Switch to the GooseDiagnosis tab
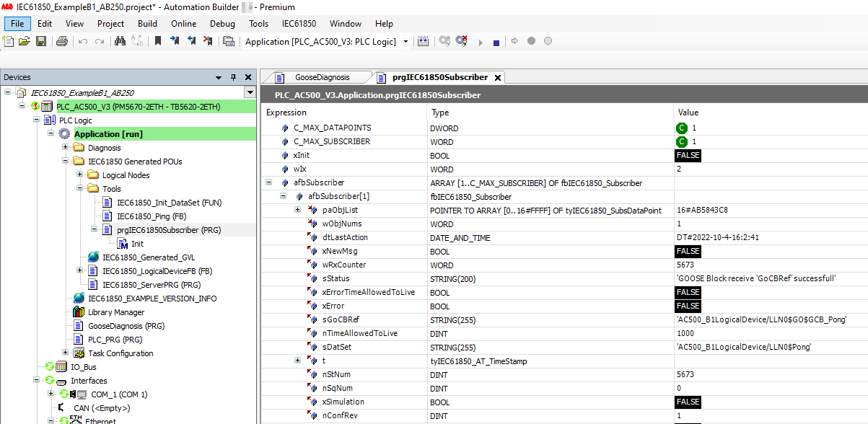This screenshot has height=424, width=868. point(322,77)
